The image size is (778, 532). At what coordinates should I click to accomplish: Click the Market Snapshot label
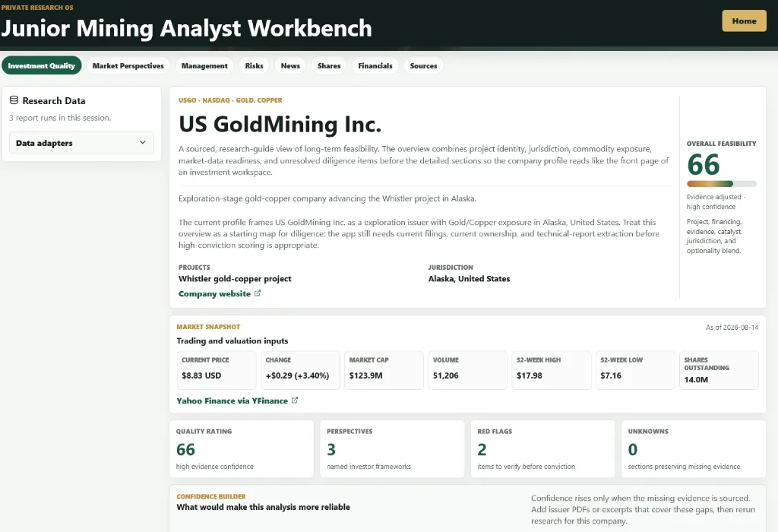[x=208, y=327]
